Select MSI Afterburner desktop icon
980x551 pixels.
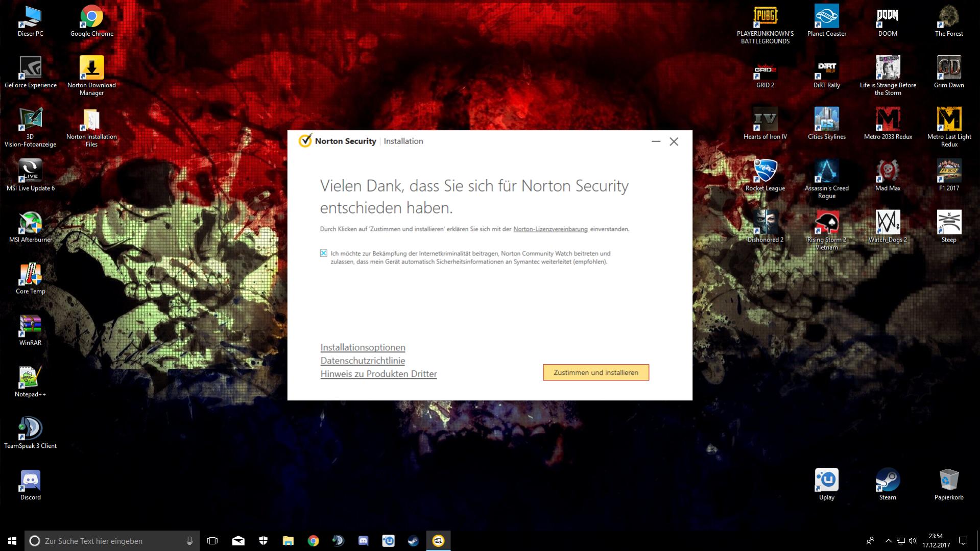31,227
